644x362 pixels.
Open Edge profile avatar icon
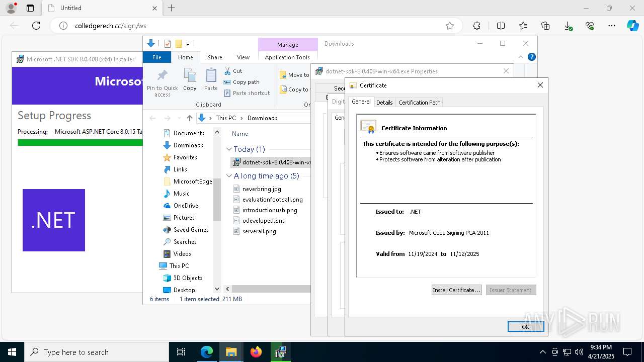(x=11, y=8)
